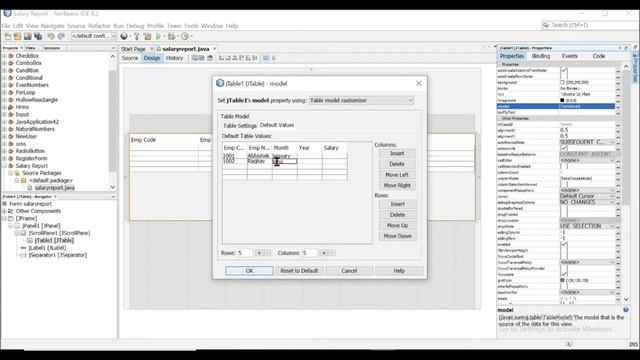640x360 pixels.
Task: Open the Refactor menu
Action: click(99, 26)
